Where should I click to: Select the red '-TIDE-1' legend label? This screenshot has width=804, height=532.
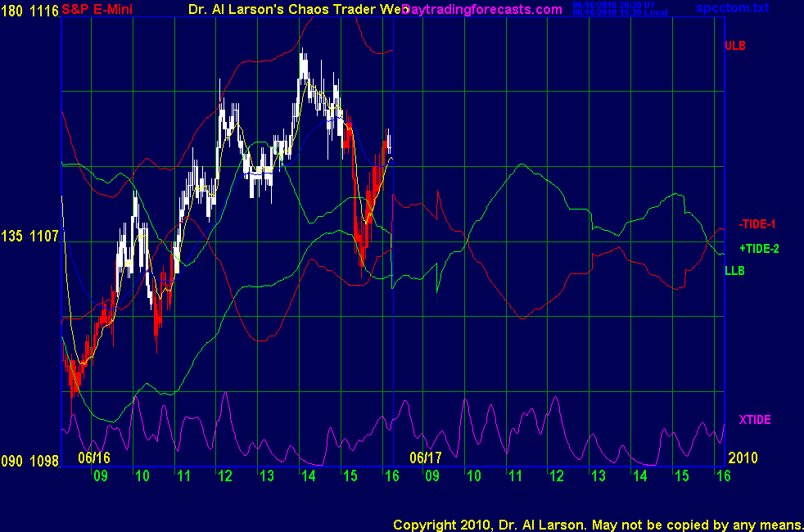tap(757, 224)
